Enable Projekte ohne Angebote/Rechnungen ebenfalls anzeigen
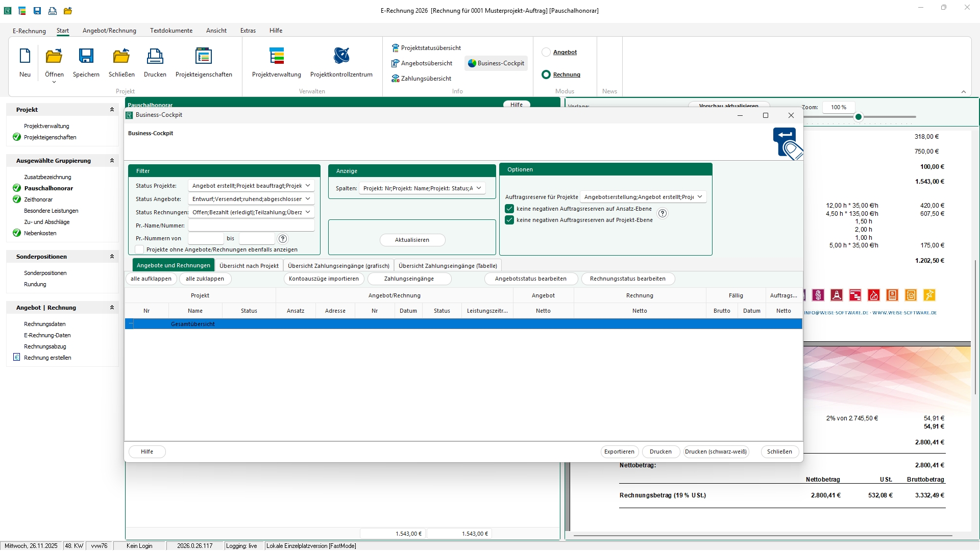980x551 pixels. click(139, 249)
